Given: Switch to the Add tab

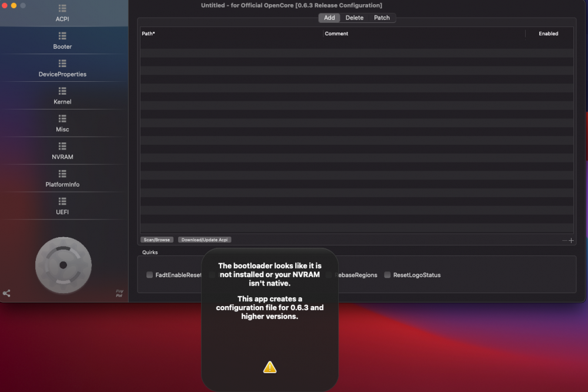Looking at the screenshot, I should pyautogui.click(x=329, y=18).
